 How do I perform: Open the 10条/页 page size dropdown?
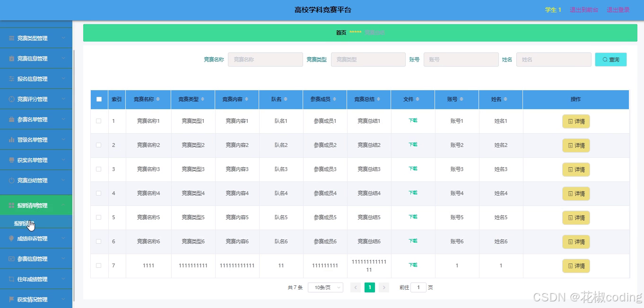coord(325,287)
